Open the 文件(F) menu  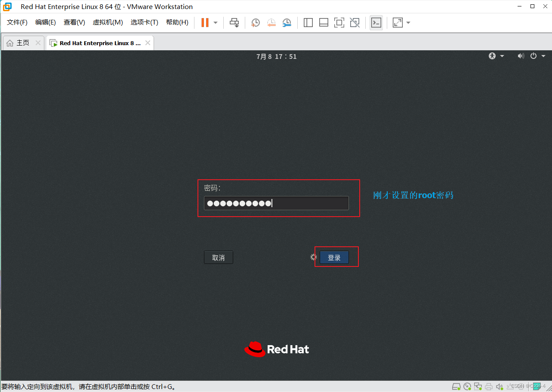[17, 22]
